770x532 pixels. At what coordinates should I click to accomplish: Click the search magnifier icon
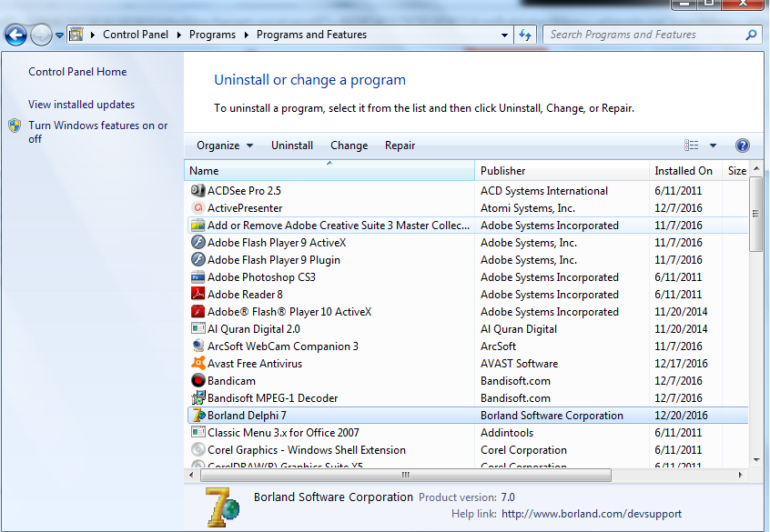pos(752,35)
